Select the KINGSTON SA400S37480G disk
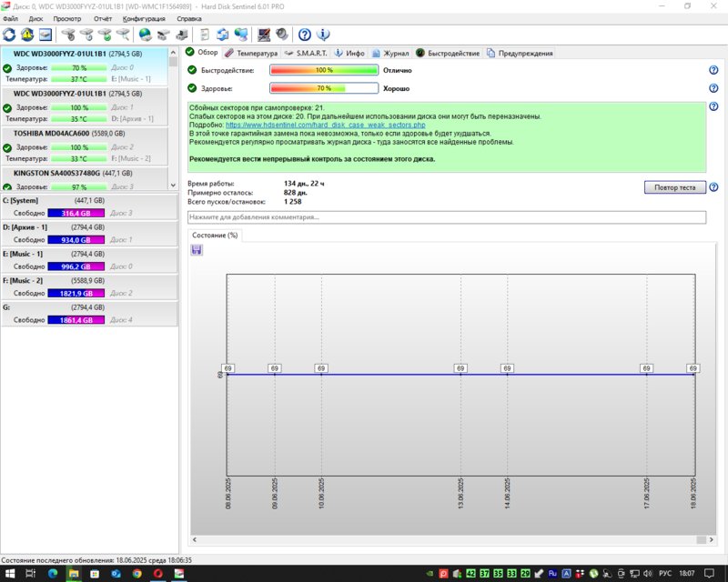Screen dimensions: 728x582 click(x=55, y=172)
